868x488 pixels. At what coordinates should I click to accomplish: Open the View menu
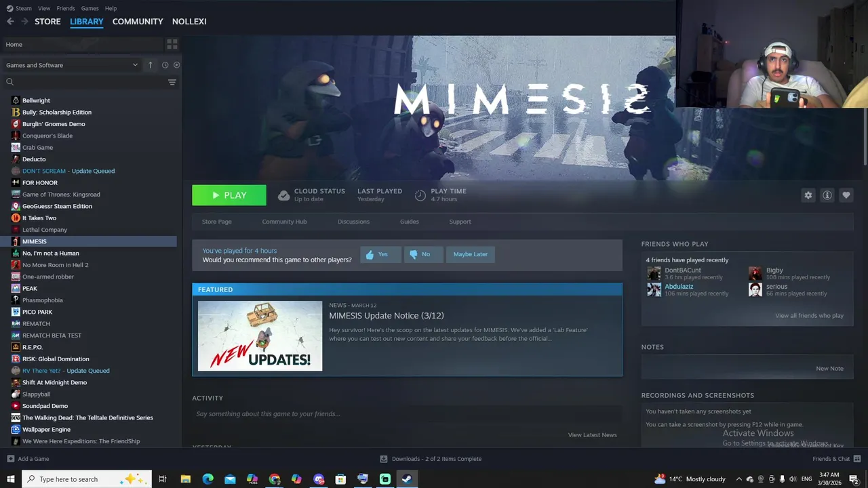pos(44,8)
